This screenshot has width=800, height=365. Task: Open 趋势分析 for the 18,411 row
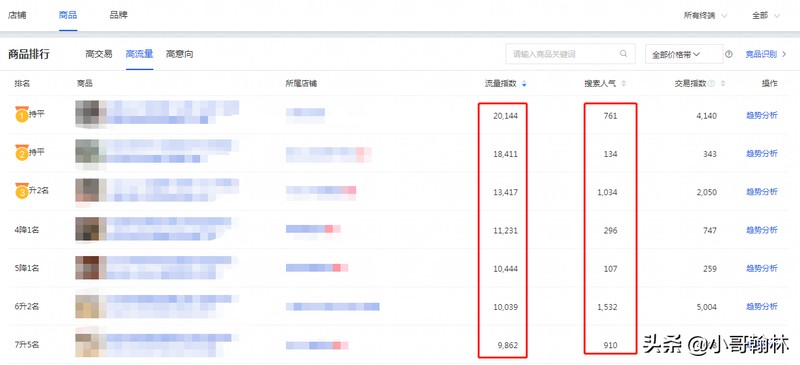point(762,154)
